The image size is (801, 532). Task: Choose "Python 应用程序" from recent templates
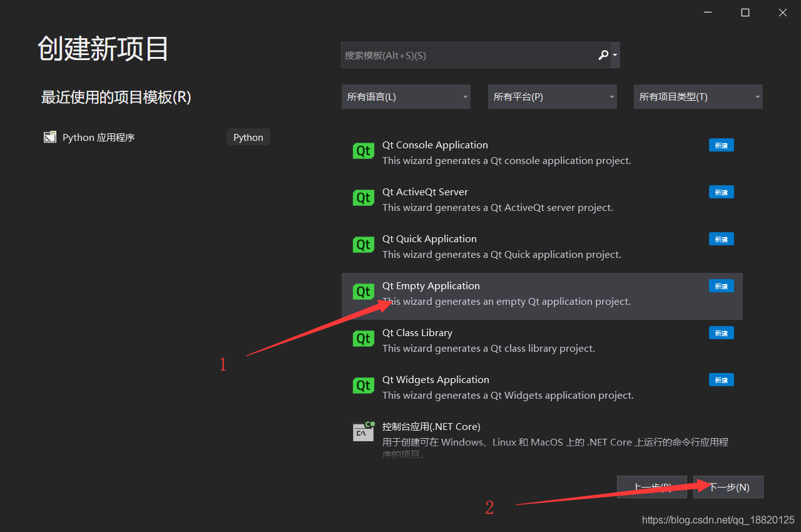98,137
